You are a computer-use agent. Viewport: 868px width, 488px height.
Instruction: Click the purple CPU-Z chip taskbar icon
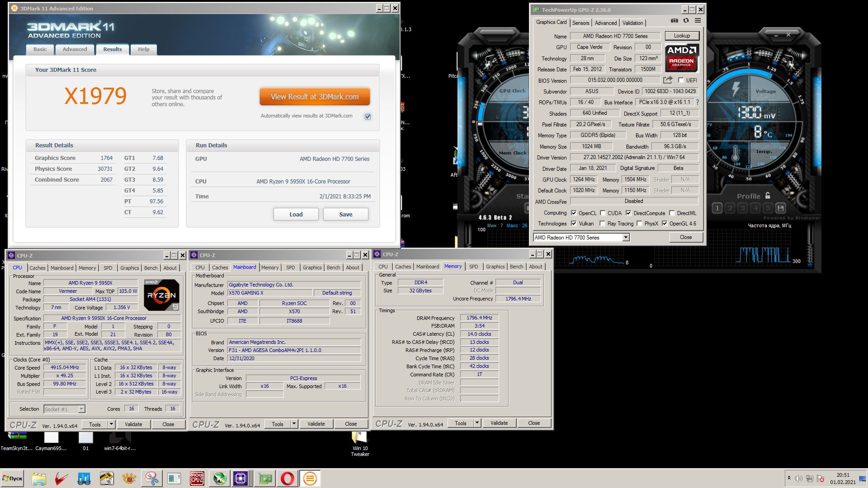pyautogui.click(x=240, y=479)
